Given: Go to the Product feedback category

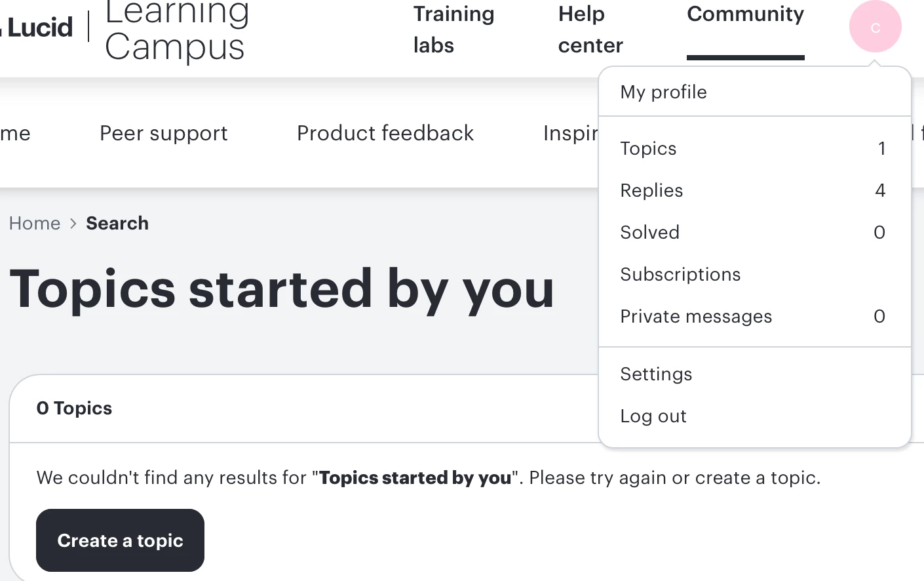Looking at the screenshot, I should [x=385, y=133].
